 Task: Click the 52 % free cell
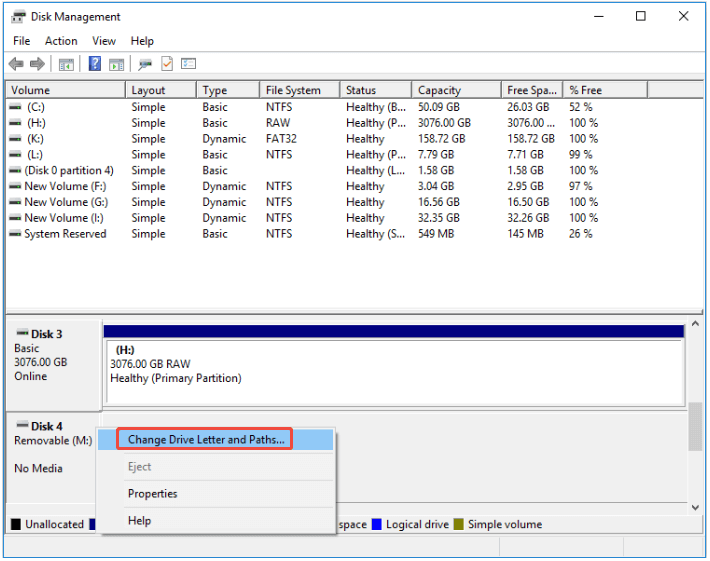tap(580, 107)
